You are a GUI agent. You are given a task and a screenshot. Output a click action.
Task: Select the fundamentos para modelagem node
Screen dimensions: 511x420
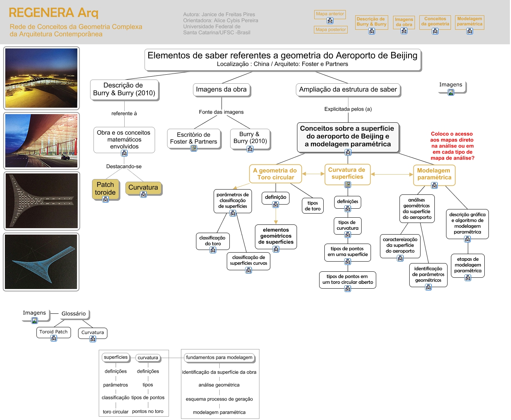[x=219, y=357]
